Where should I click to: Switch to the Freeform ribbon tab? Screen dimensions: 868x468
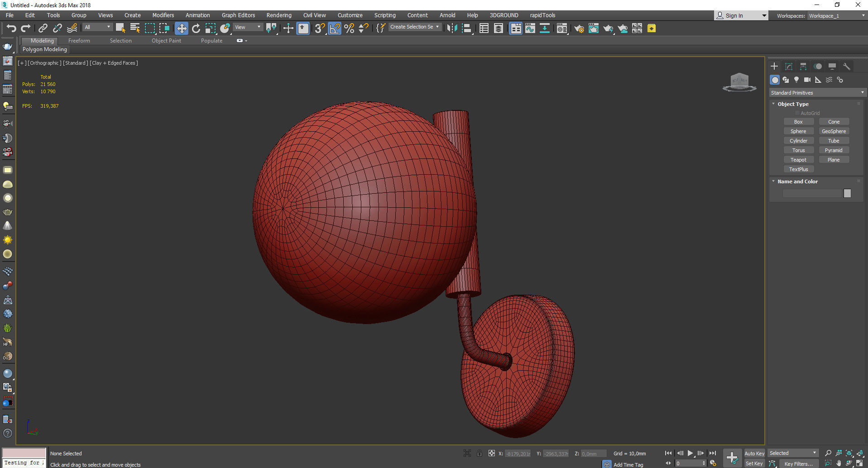pos(79,41)
